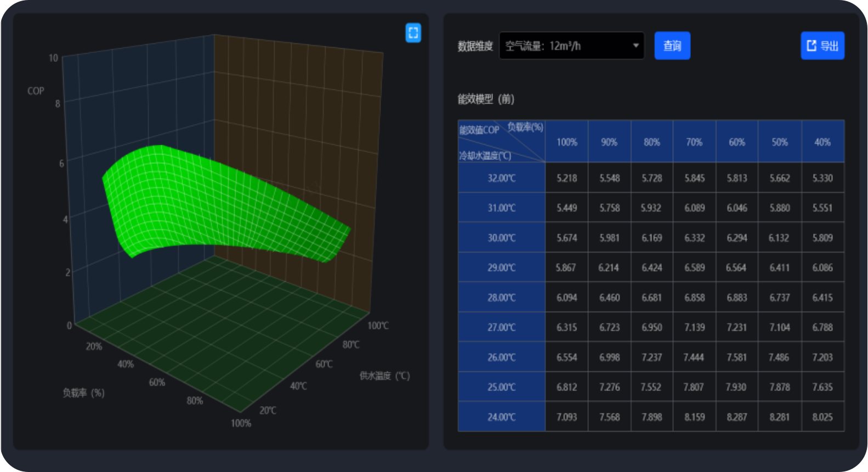The height and width of the screenshot is (472, 868).
Task: Click the fullscreen expand icon on chart
Action: click(x=413, y=33)
